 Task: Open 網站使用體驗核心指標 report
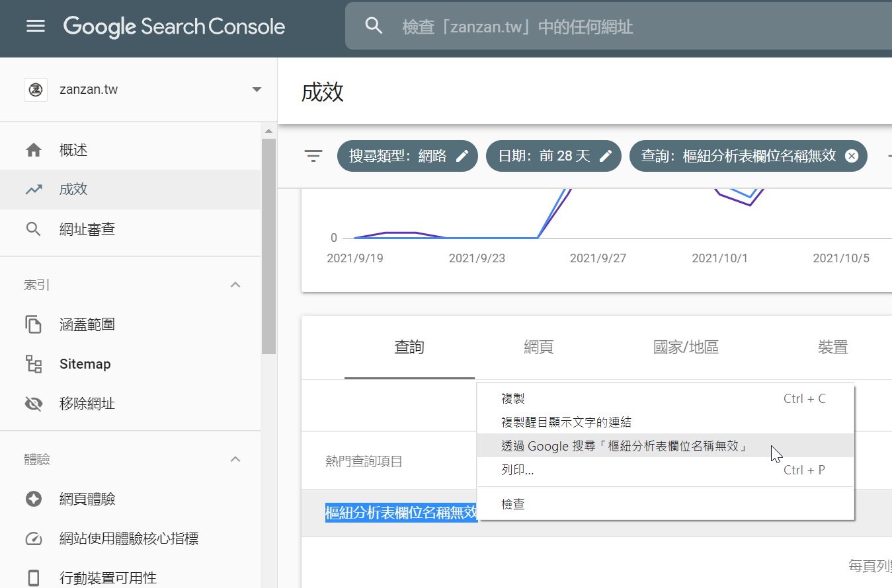(x=130, y=538)
